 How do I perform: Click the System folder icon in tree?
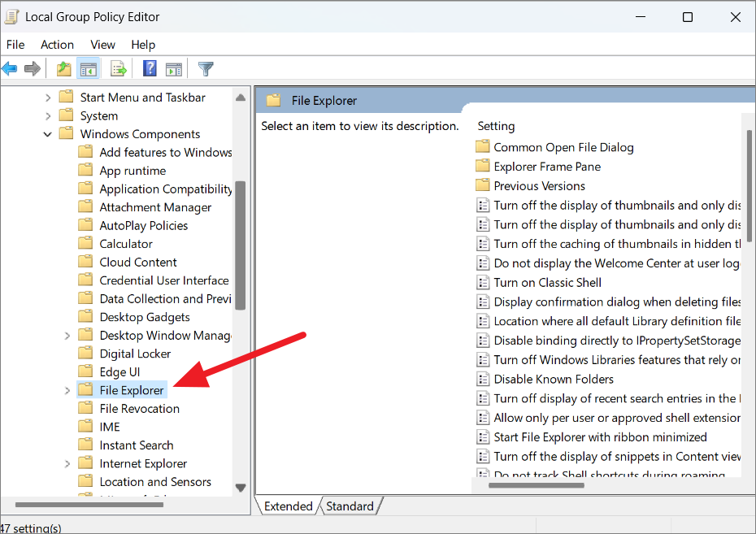click(66, 115)
